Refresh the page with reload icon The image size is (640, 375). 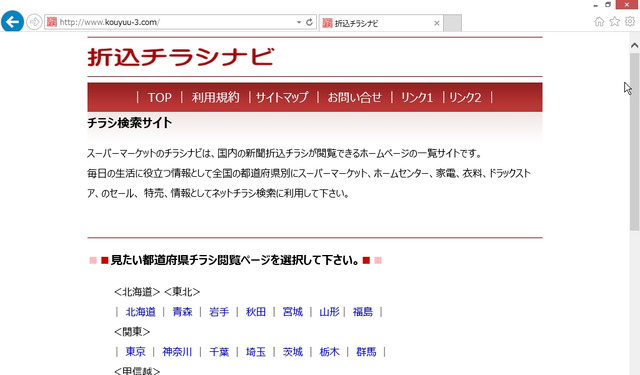(x=309, y=22)
